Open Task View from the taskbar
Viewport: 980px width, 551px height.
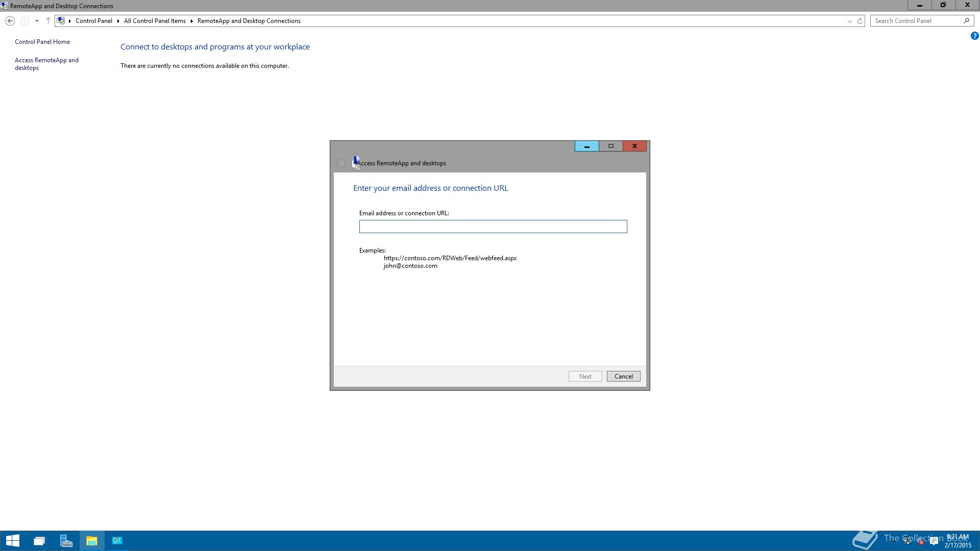click(39, 541)
